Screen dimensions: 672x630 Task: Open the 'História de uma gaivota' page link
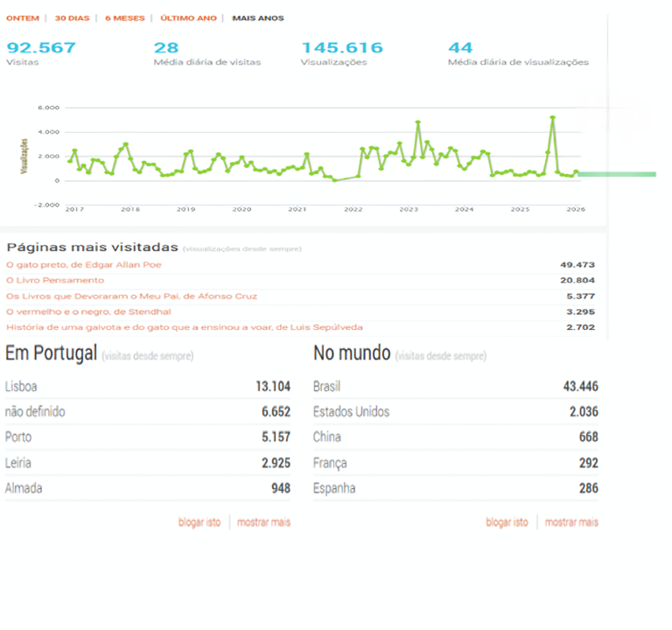184,327
